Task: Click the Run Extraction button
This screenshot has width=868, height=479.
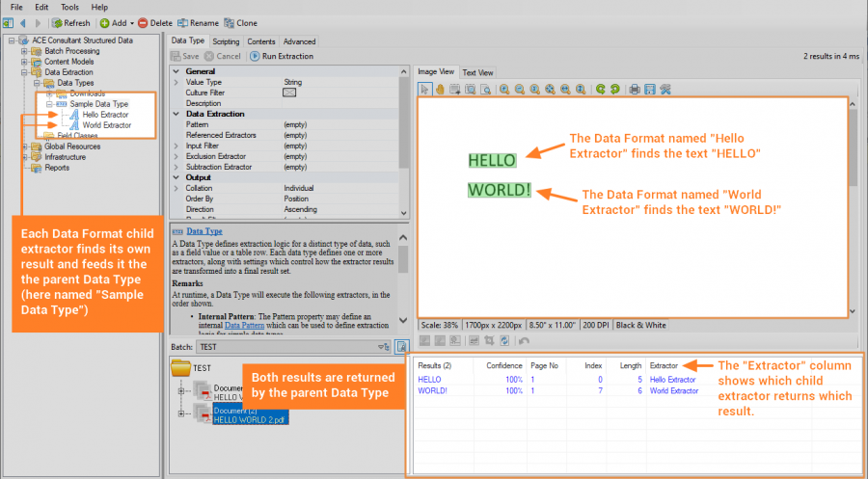Action: [281, 56]
